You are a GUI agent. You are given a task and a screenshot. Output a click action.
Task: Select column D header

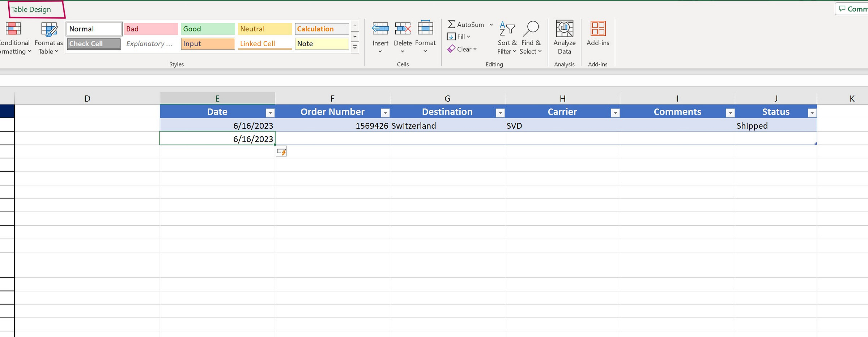[87, 98]
